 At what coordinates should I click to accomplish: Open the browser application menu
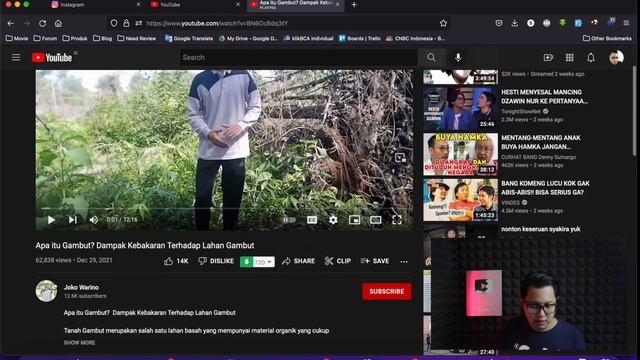pyautogui.click(x=626, y=23)
